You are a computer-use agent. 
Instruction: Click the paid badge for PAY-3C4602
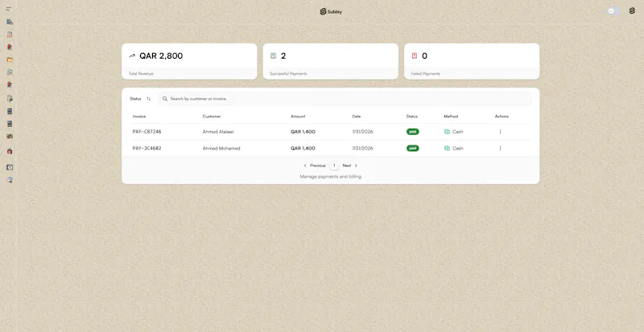[413, 148]
